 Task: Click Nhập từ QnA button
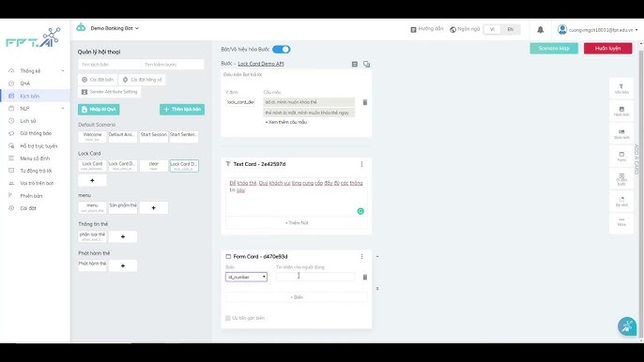[x=99, y=110]
